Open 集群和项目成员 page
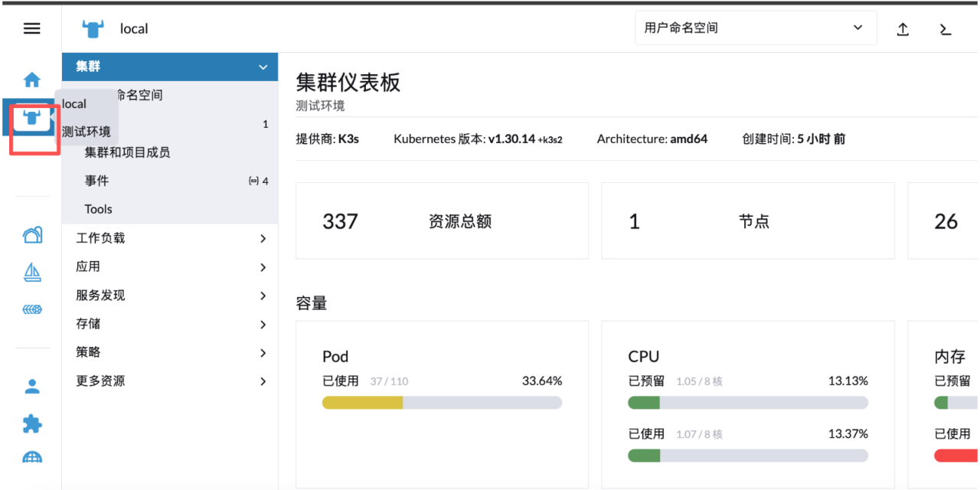The width and height of the screenshot is (980, 490). (x=127, y=152)
